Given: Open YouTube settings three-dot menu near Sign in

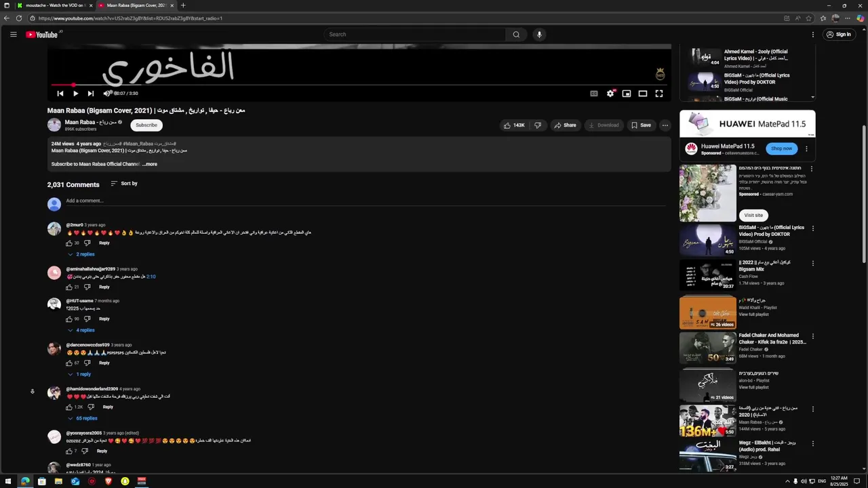Looking at the screenshot, I should click(813, 35).
